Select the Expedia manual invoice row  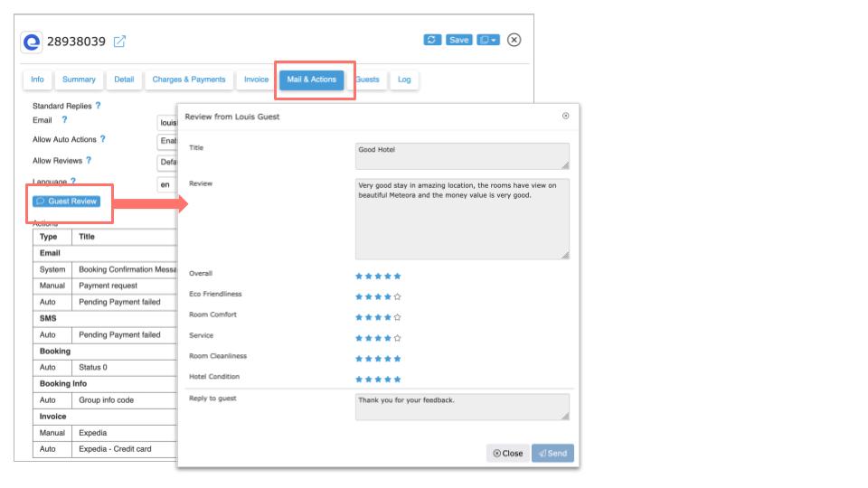point(105,433)
